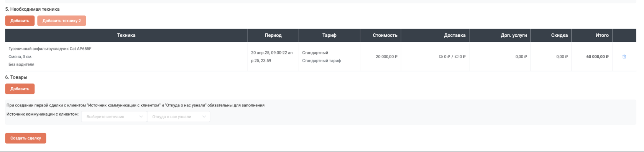Image resolution: width=644 pixels, height=152 pixels.
Task: Click Добавить button under Товары
Action: click(20, 89)
